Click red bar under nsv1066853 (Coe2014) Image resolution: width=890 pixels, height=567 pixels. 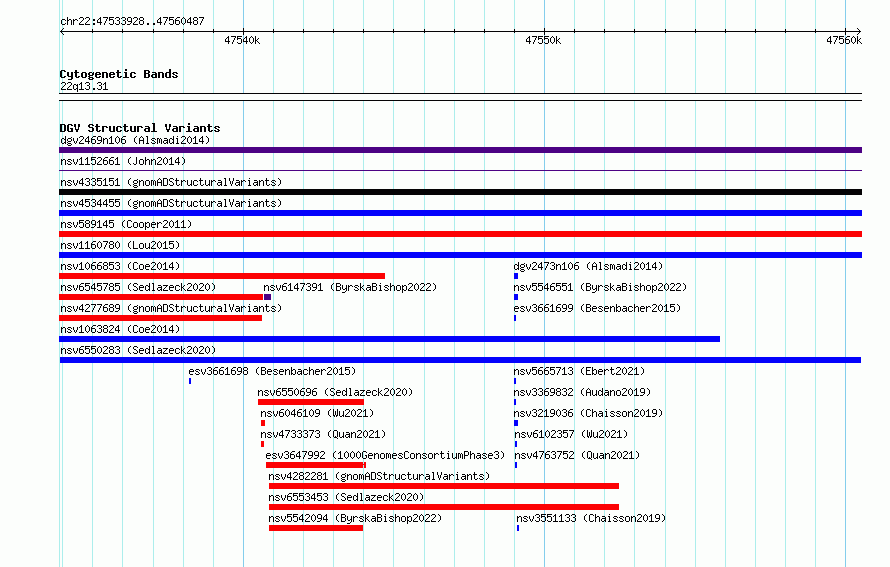(x=222, y=276)
